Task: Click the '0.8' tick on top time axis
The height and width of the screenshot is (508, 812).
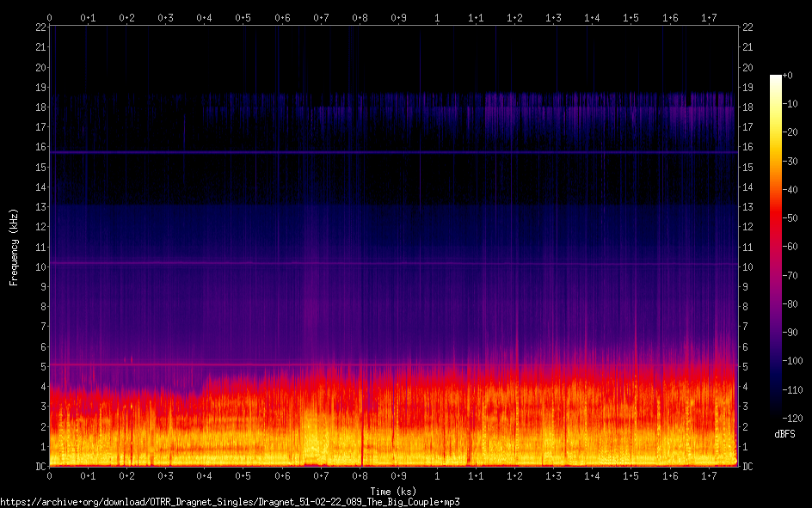Action: [360, 17]
